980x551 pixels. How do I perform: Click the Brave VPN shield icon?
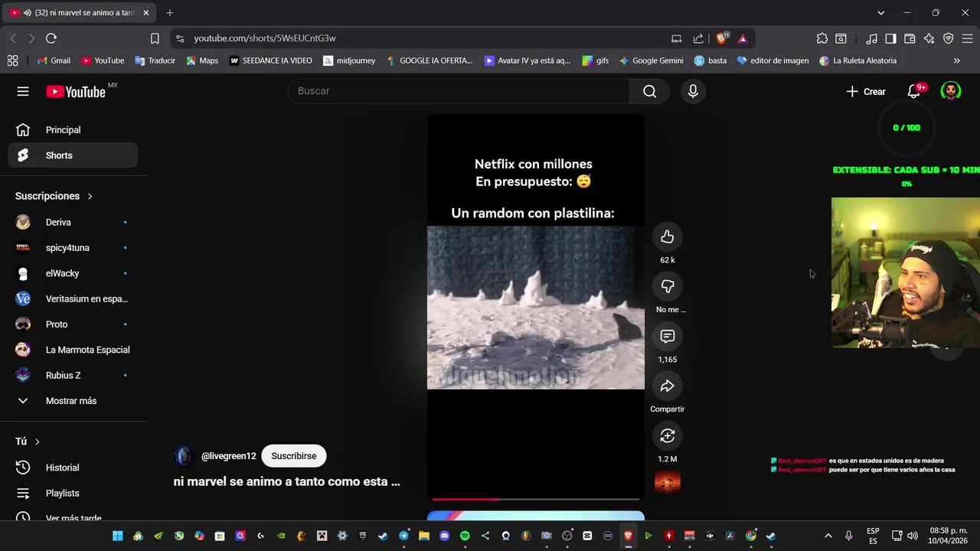tap(948, 38)
